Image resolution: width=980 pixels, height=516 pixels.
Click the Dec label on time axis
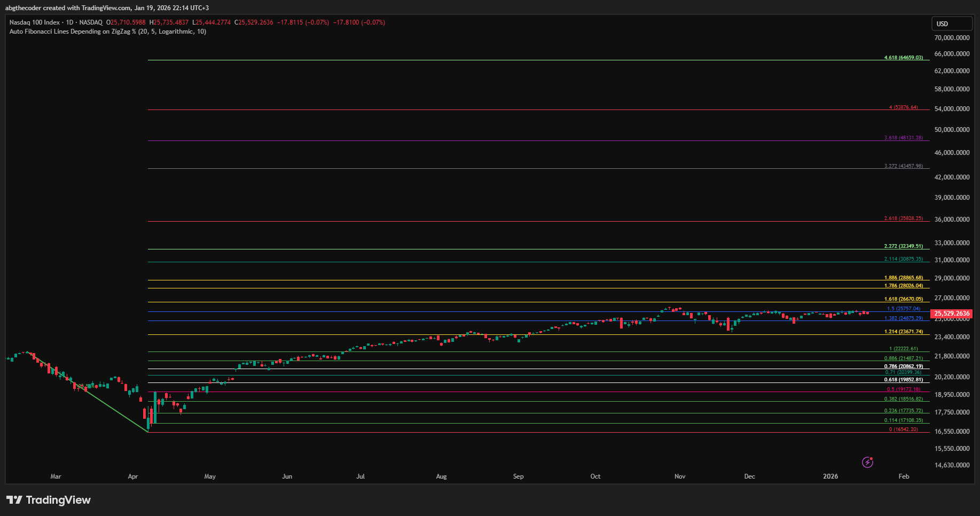click(x=750, y=476)
